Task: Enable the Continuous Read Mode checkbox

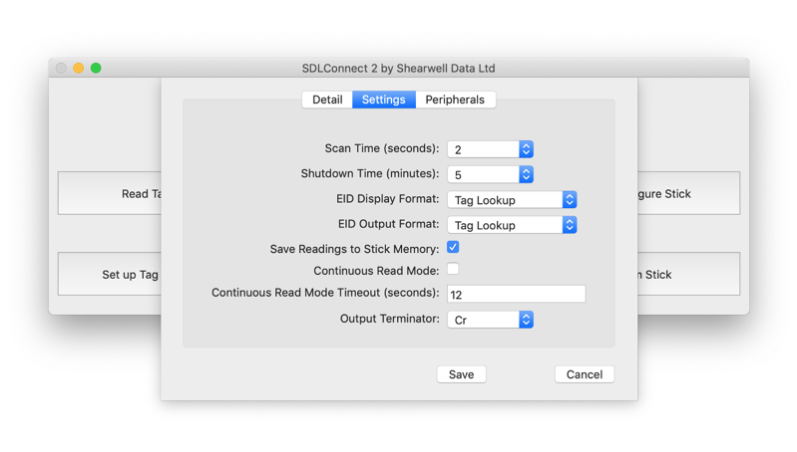Action: [x=453, y=269]
